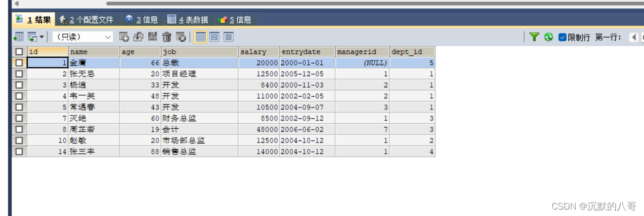Select the (NULL) managerid cell
This screenshot has height=216, width=644.
click(362, 63)
